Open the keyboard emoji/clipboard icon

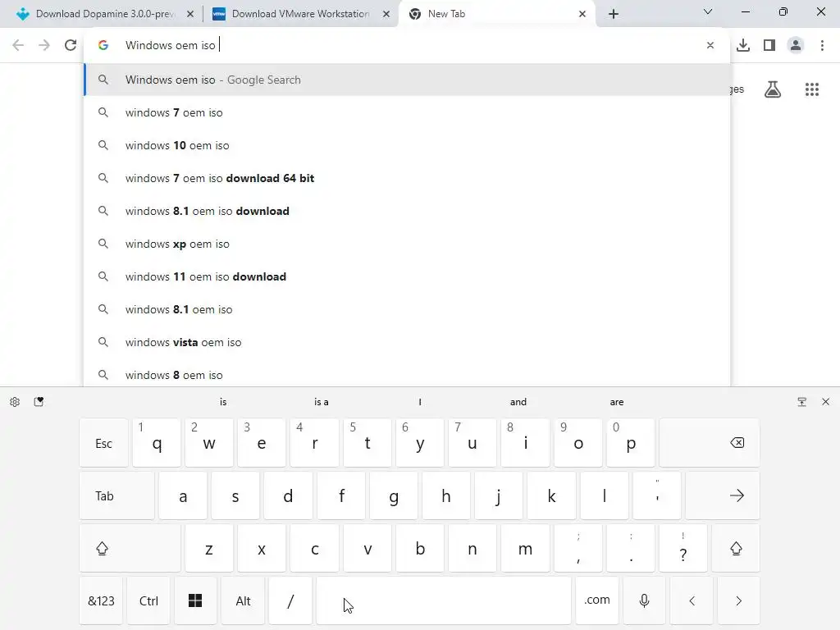[39, 402]
